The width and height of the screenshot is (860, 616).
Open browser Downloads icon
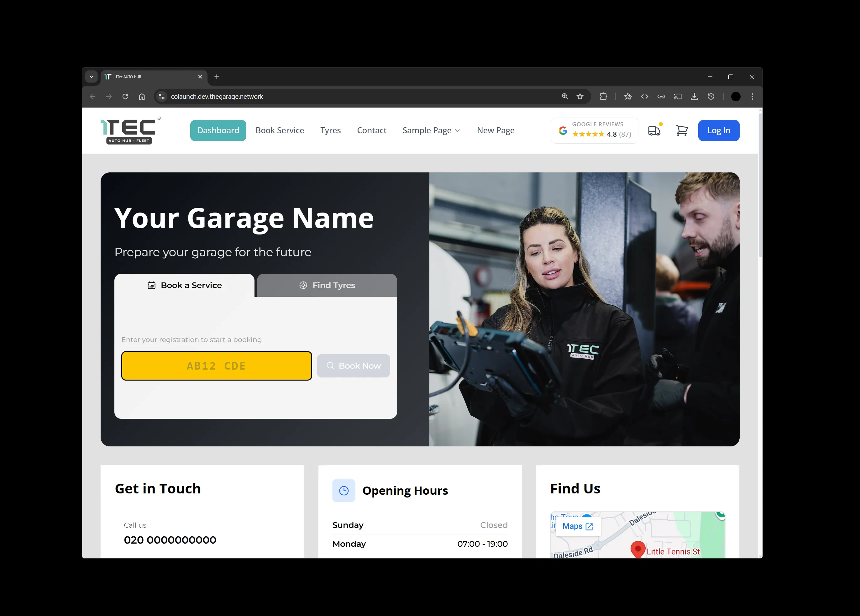[695, 96]
